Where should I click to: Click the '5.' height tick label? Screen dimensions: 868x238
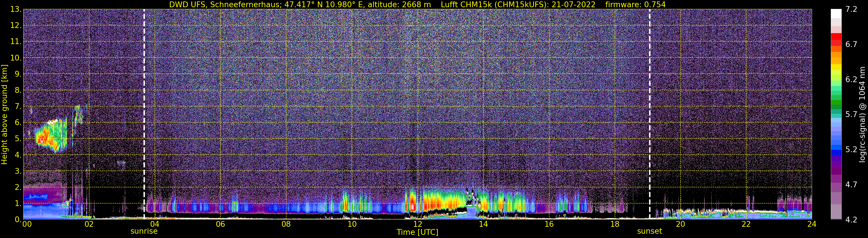point(18,139)
